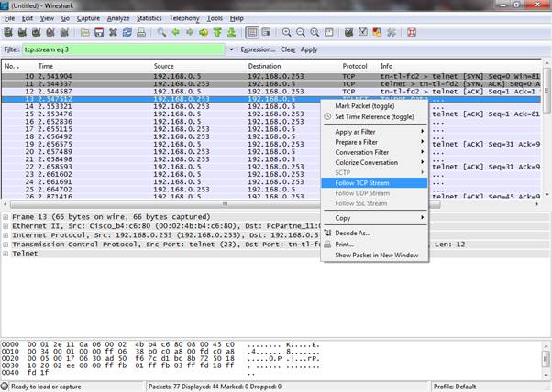
Task: Select Mark Packet (toggle) in context menu
Action: click(x=363, y=105)
